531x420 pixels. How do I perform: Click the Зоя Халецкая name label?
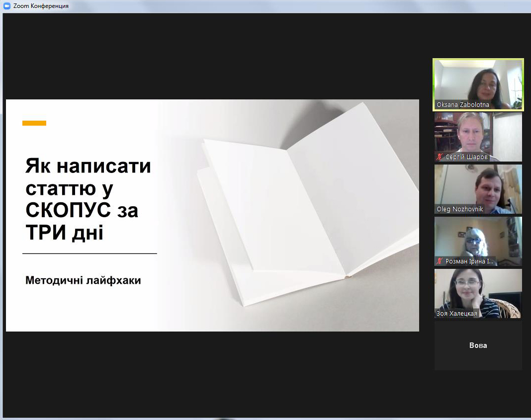click(x=456, y=314)
